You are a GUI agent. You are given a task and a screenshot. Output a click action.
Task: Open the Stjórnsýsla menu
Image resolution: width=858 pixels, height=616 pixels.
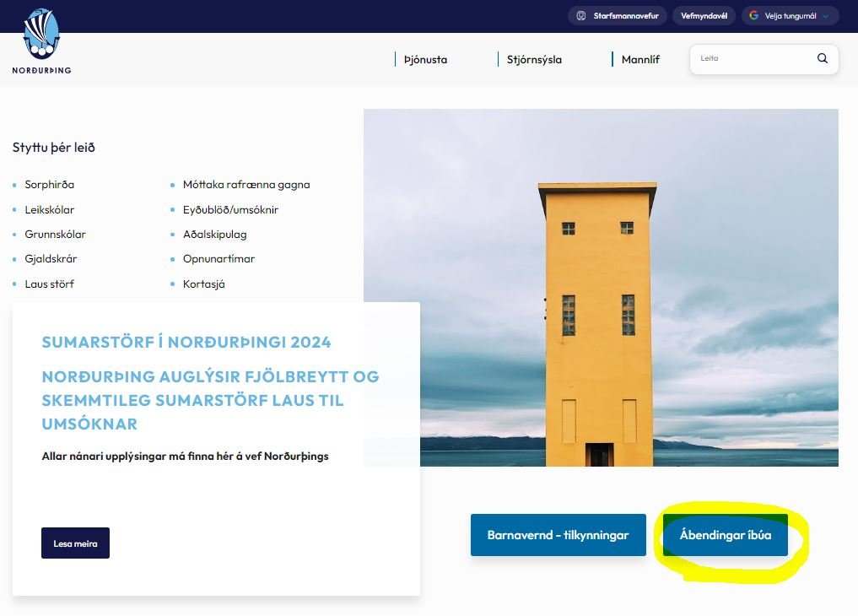pos(534,60)
